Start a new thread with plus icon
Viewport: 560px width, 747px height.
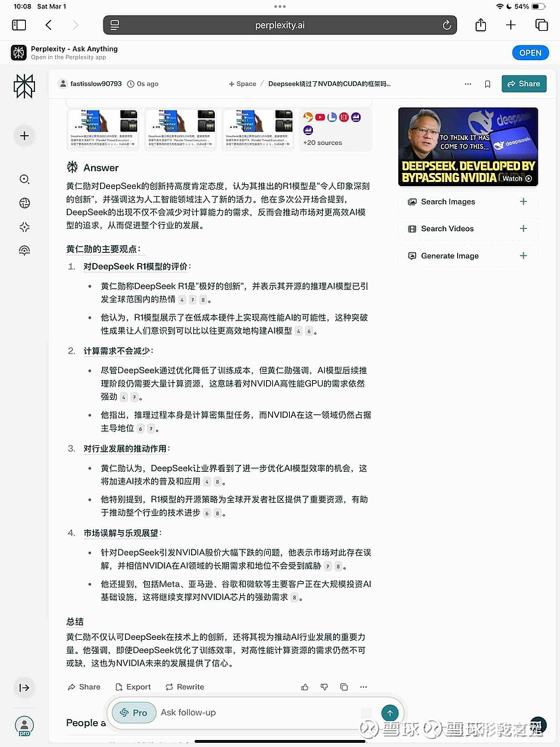pos(24,136)
